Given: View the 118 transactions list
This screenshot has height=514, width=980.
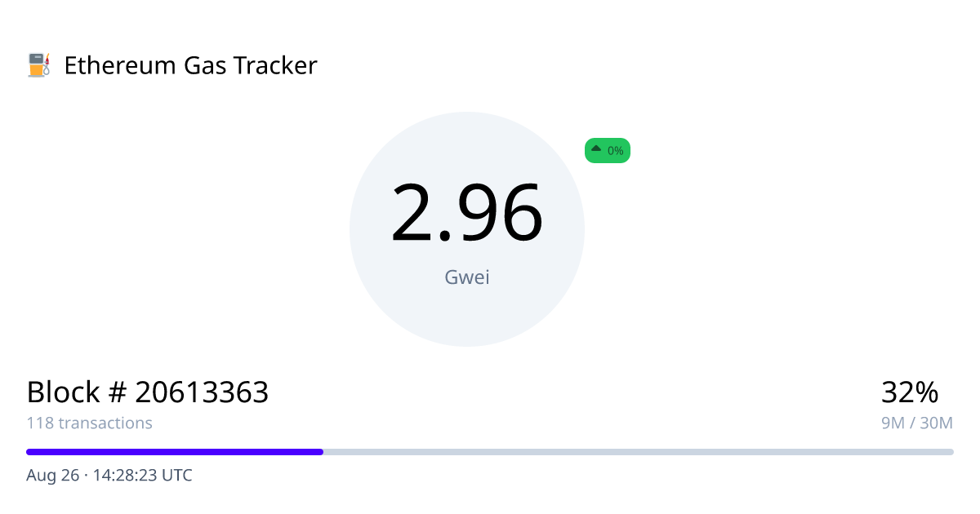Looking at the screenshot, I should (x=90, y=423).
